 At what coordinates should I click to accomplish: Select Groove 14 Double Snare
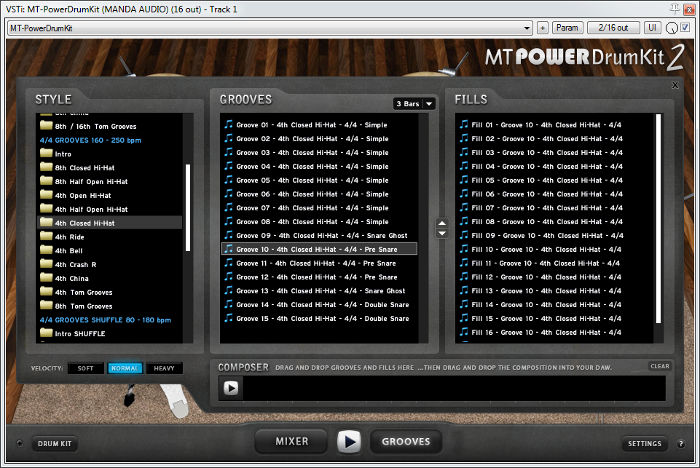[319, 305]
